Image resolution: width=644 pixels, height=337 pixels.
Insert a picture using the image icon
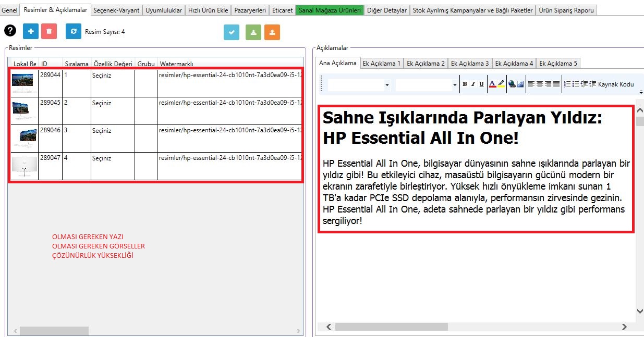pyautogui.click(x=520, y=84)
